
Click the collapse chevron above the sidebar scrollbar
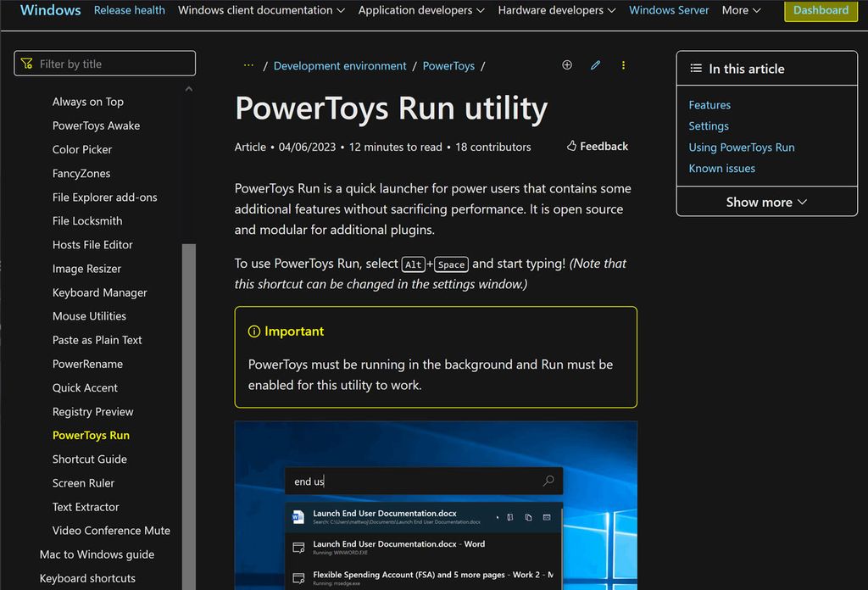point(188,88)
